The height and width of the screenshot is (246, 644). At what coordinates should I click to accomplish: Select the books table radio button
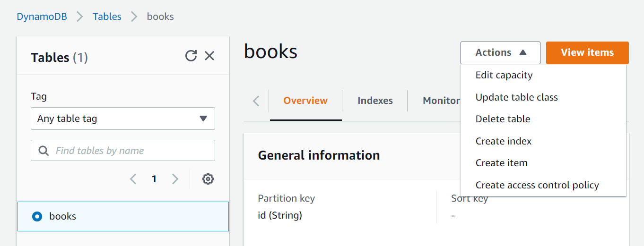pos(37,216)
